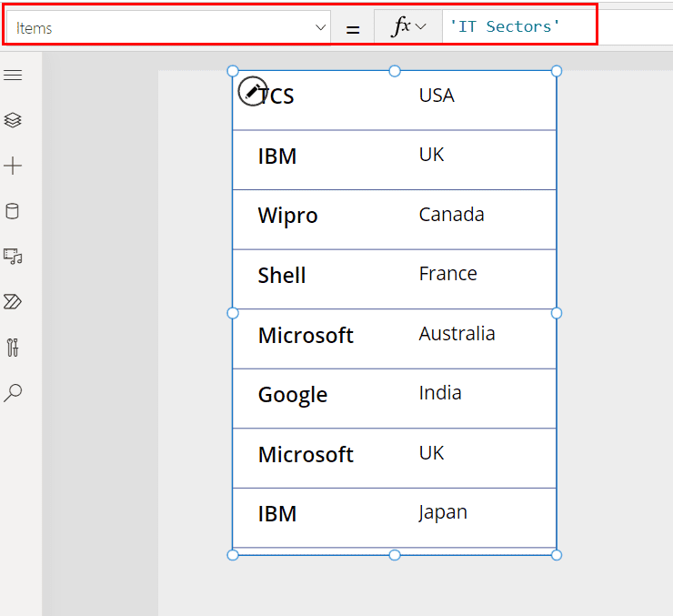The height and width of the screenshot is (616, 673).
Task: Click the left-middle resize handle of the gallery
Action: click(233, 313)
